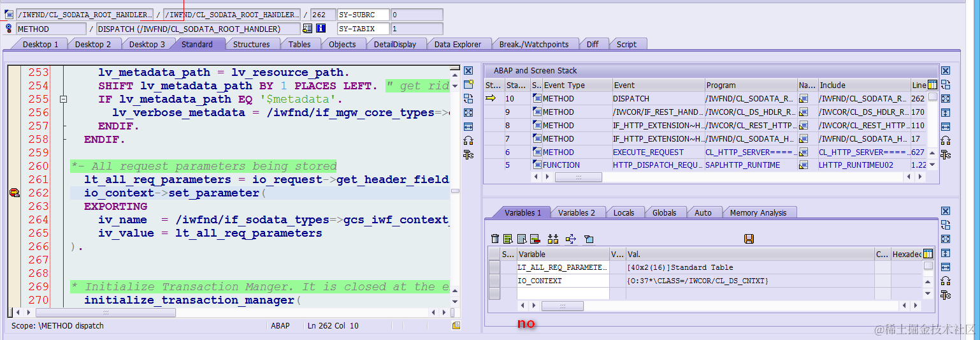
Task: Open tool settings icon beside Variables pane
Action: [x=946, y=295]
